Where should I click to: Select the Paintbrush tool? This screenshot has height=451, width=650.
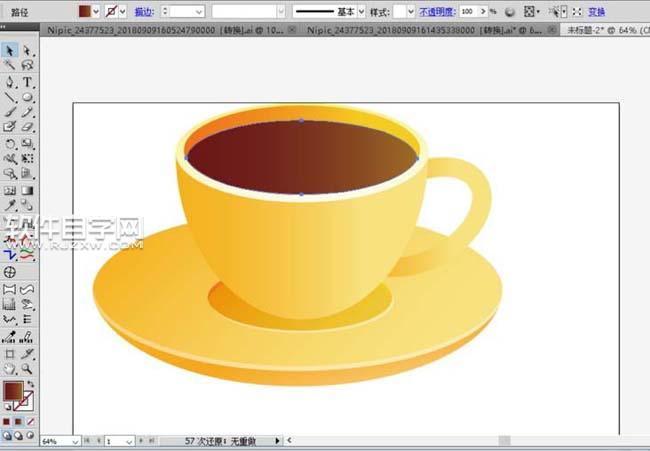tap(10, 112)
